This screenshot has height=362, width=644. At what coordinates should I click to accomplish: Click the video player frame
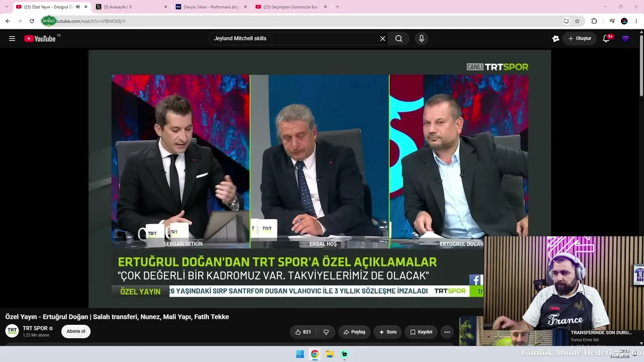[319, 178]
